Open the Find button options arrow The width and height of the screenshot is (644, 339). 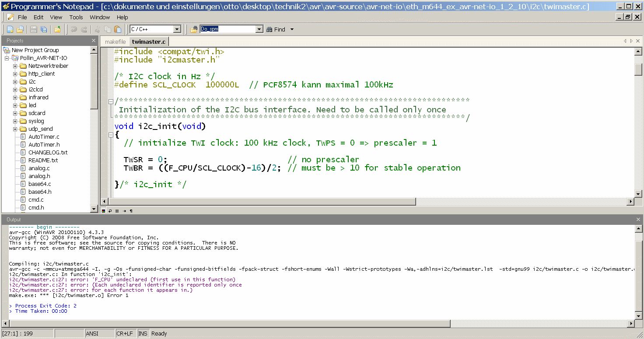(292, 29)
